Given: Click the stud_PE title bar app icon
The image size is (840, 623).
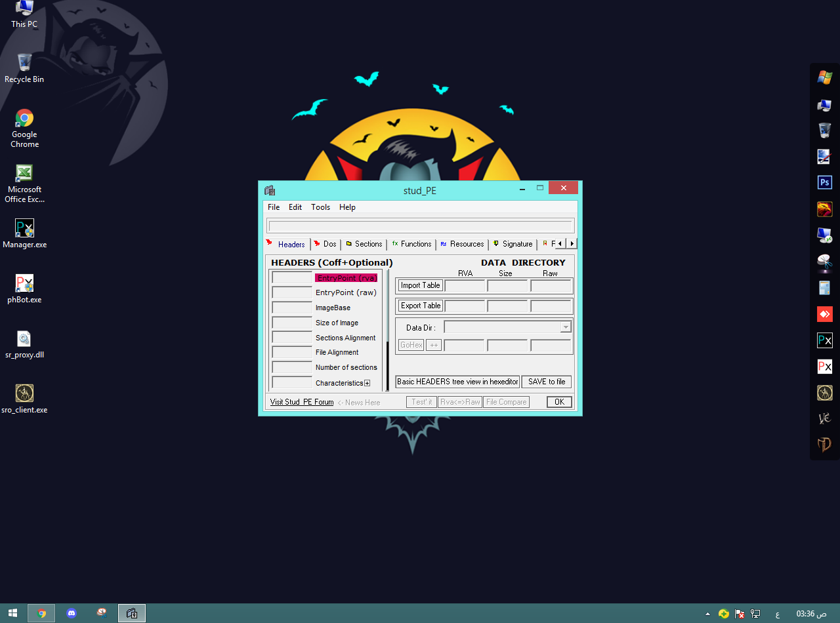Looking at the screenshot, I should (x=269, y=191).
